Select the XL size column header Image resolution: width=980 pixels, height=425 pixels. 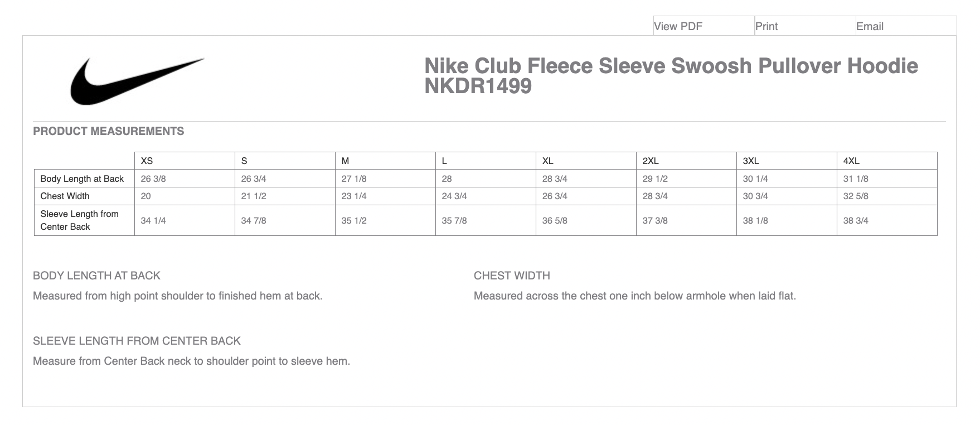547,161
